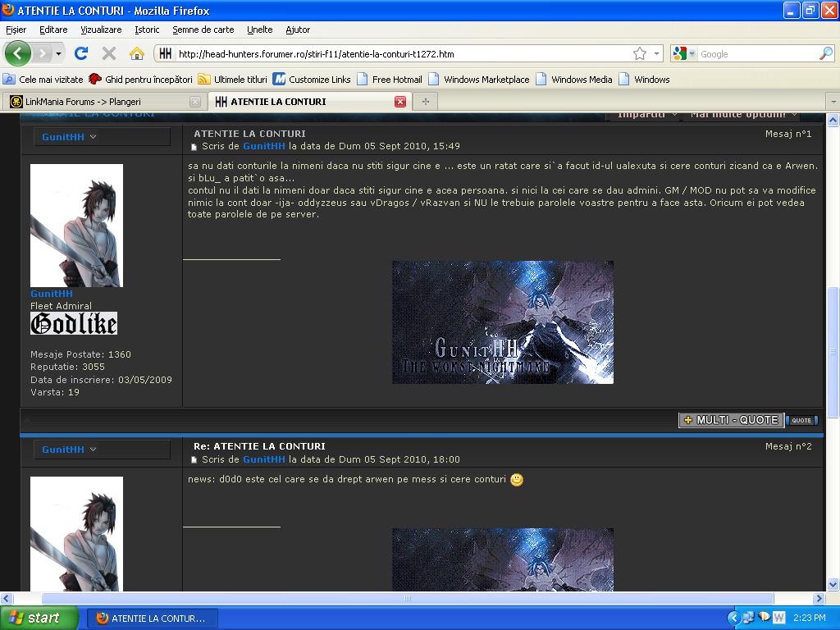Go back with the green Back arrow
This screenshot has width=840, height=630.
coord(18,53)
